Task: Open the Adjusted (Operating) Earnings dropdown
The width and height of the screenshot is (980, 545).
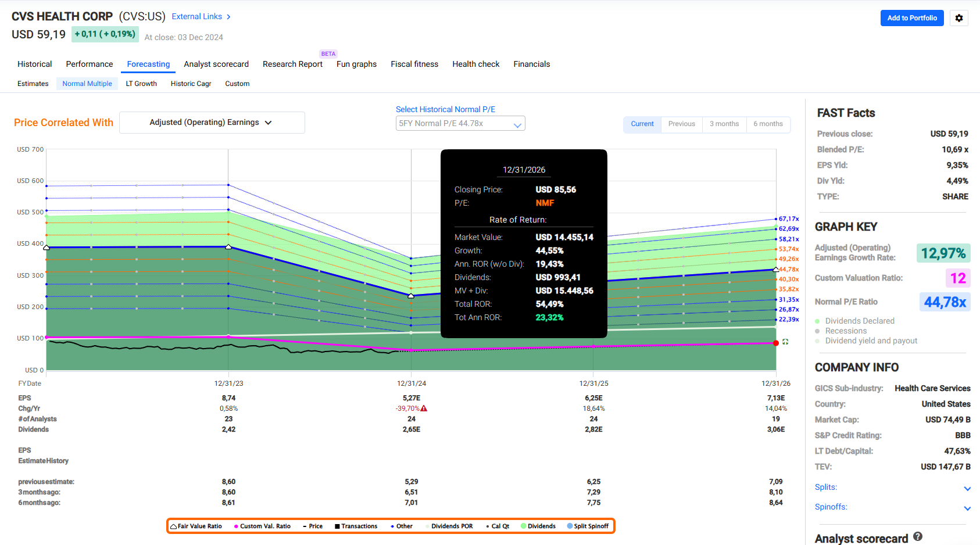Action: pyautogui.click(x=212, y=123)
